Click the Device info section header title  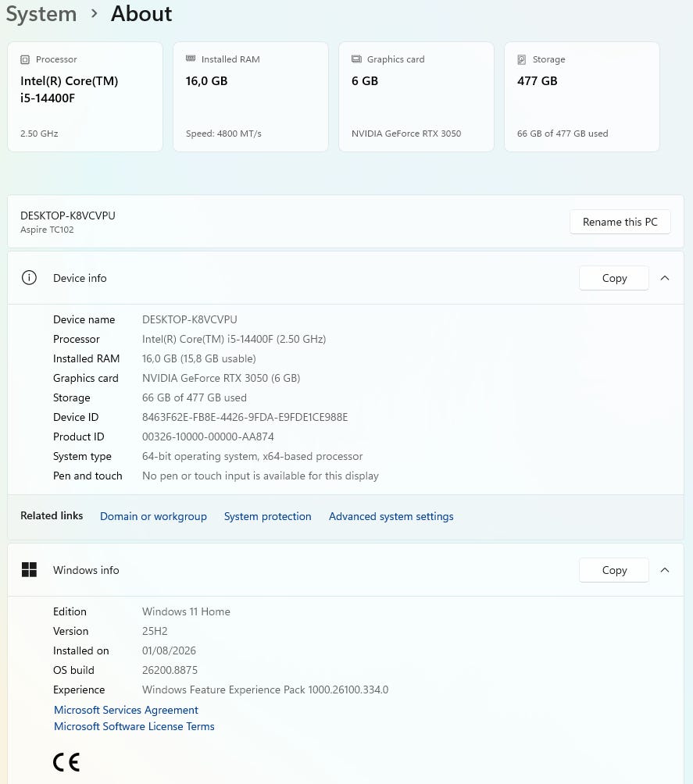click(80, 278)
